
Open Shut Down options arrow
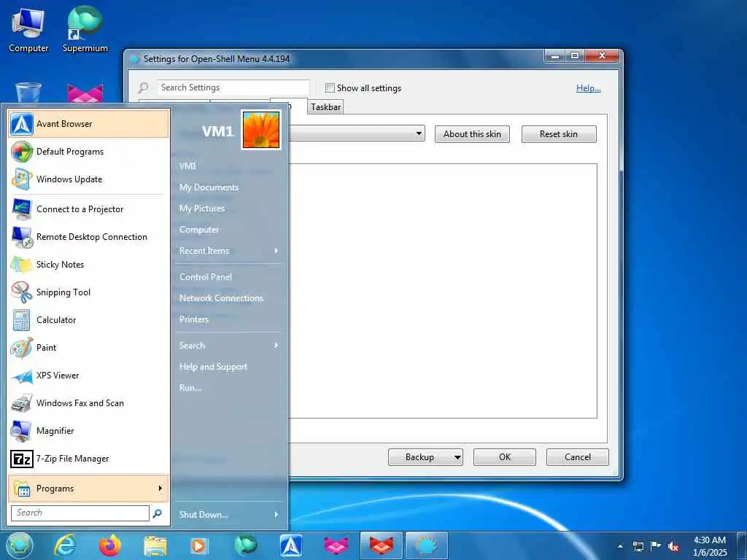pos(276,514)
